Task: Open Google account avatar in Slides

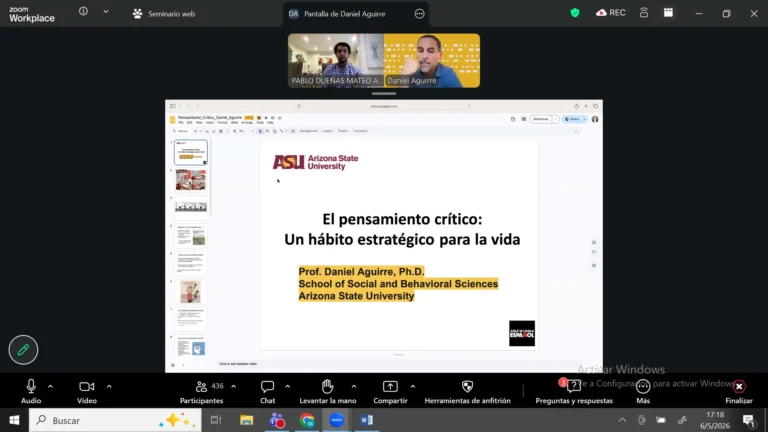Action: coord(595,119)
